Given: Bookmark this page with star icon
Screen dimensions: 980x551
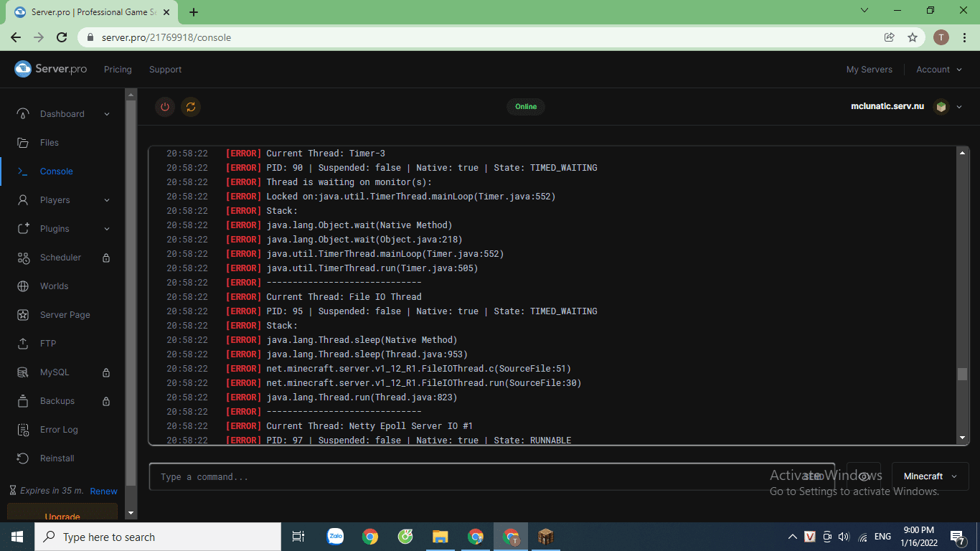Looking at the screenshot, I should pos(913,37).
